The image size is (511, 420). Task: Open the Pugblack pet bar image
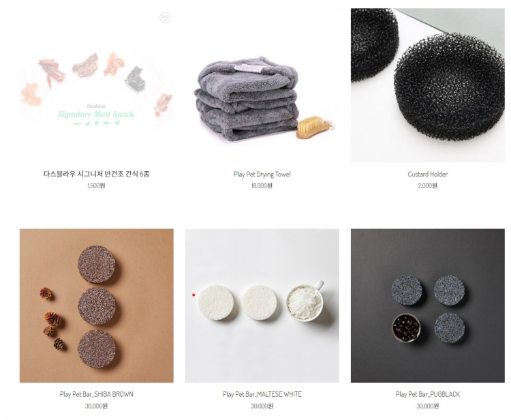(x=428, y=305)
